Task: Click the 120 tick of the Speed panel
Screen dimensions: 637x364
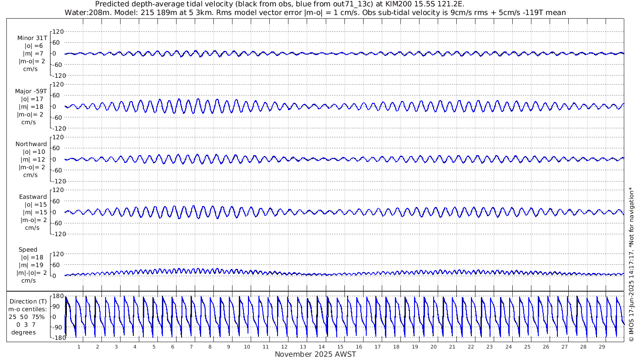Action: click(58, 254)
